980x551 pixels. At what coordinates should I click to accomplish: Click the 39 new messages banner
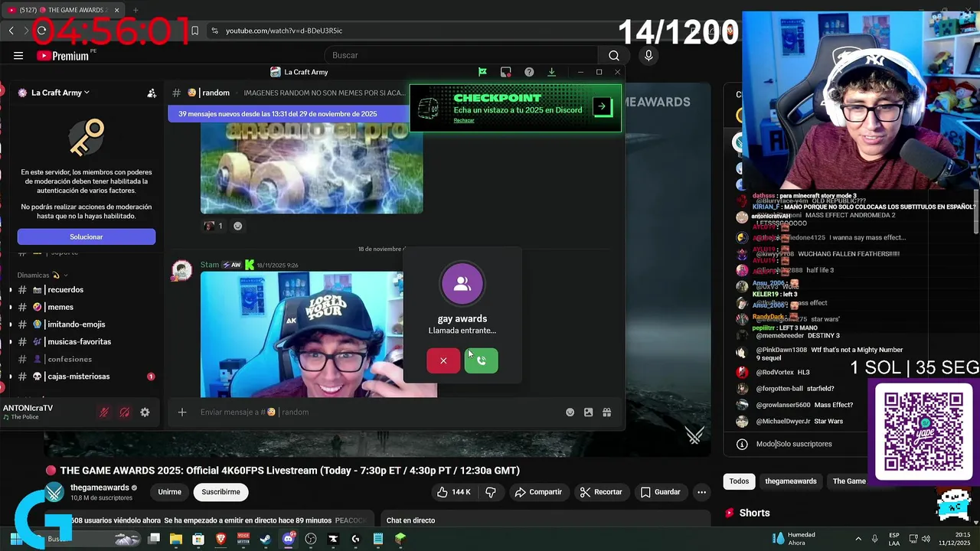tap(289, 114)
